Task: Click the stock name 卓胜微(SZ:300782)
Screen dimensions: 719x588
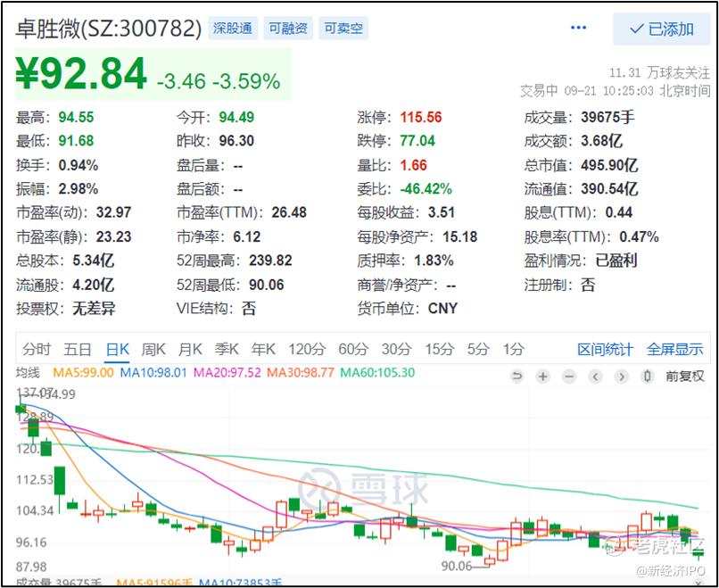Action: tap(109, 29)
